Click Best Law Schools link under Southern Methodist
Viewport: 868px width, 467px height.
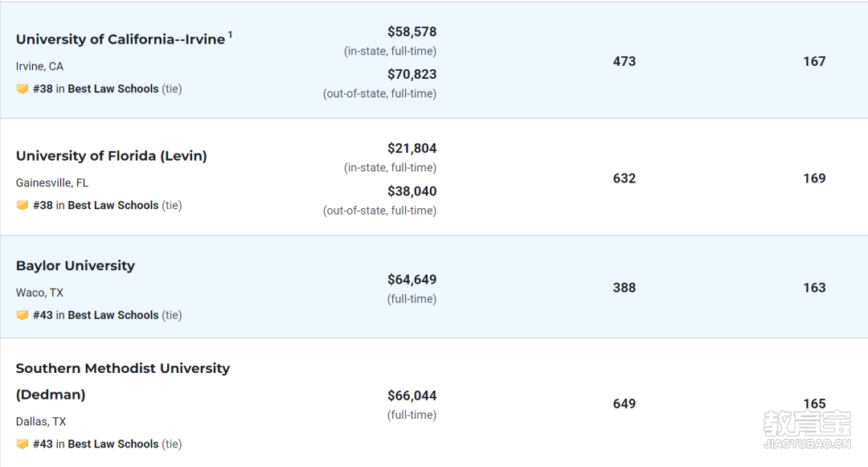pyautogui.click(x=113, y=444)
